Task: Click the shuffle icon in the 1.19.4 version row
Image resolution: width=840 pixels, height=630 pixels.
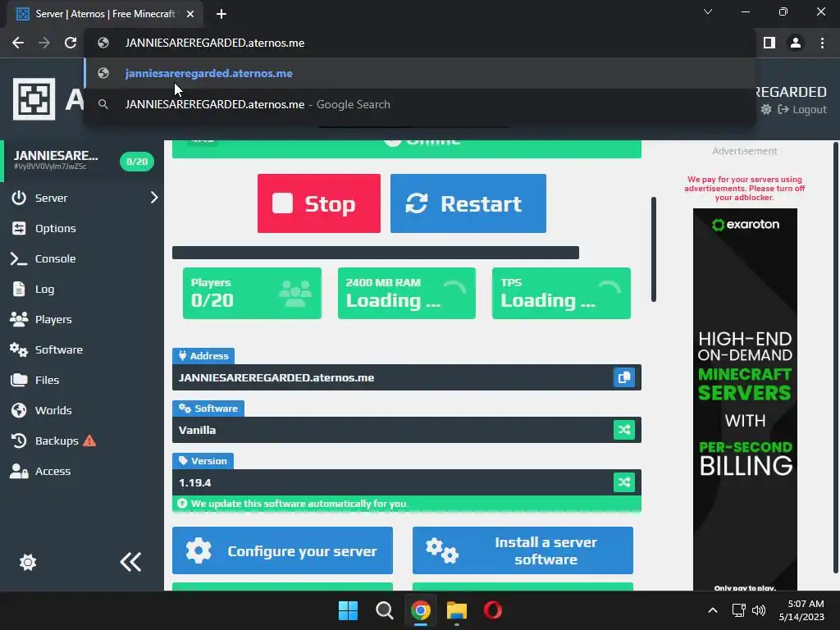Action: 623,482
